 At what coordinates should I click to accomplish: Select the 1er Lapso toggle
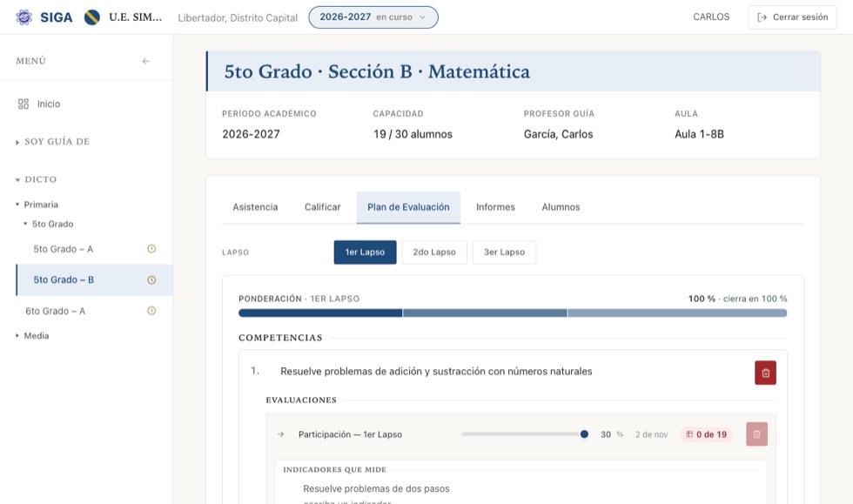[x=365, y=252]
